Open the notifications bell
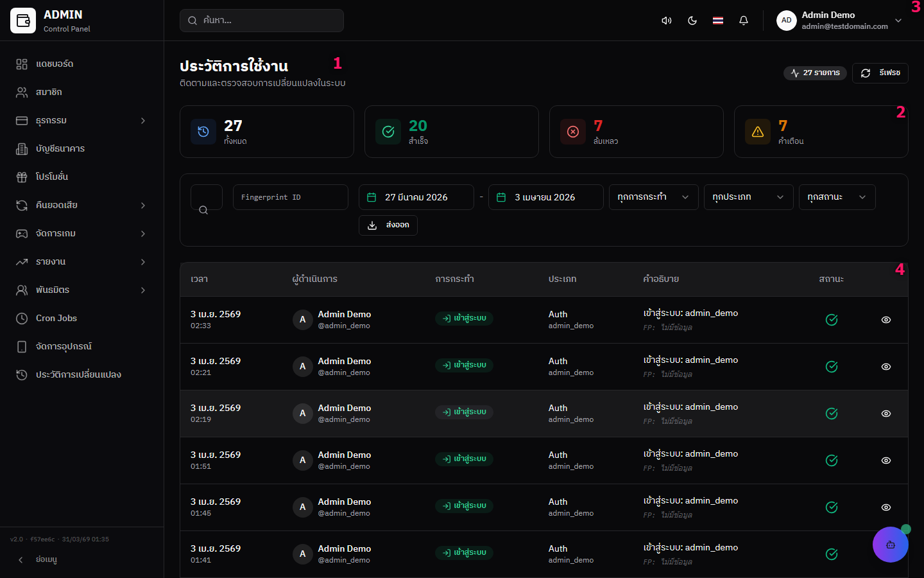924x578 pixels. click(x=744, y=21)
